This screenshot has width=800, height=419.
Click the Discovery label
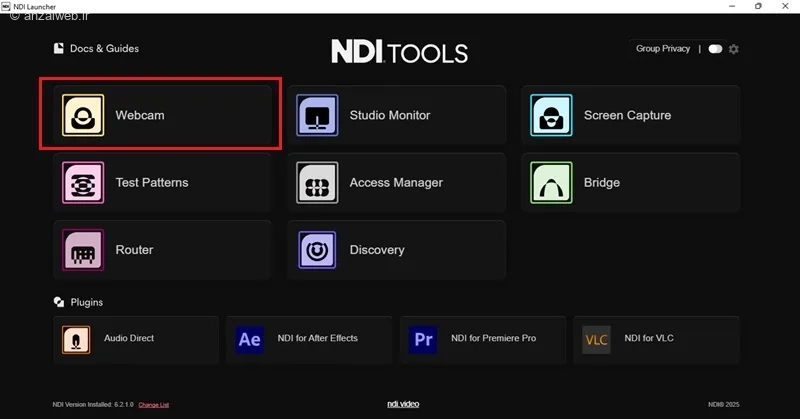[x=377, y=250]
